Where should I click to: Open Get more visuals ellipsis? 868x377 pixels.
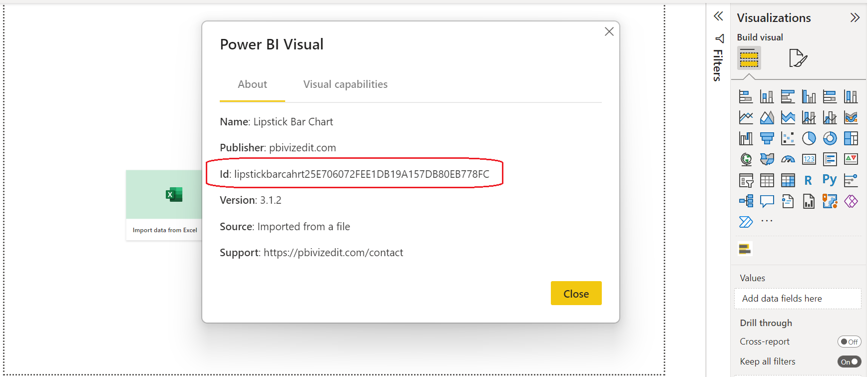[767, 221]
